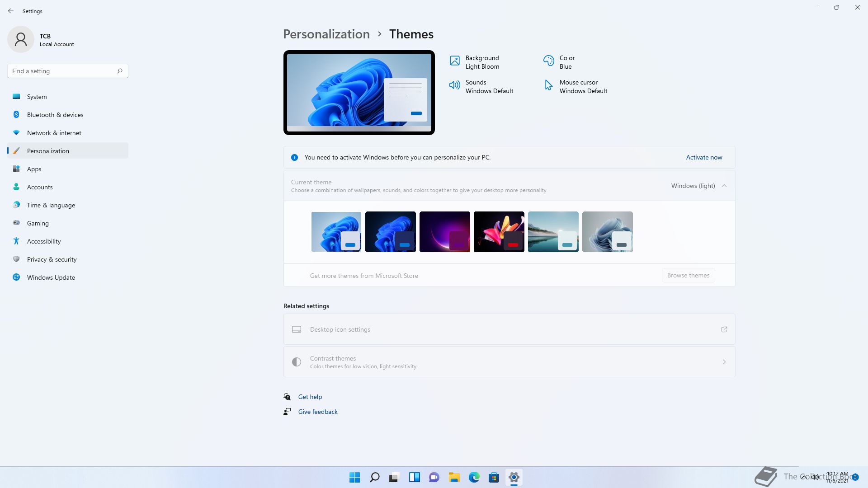Open File Explorer from the taskbar
This screenshot has width=868, height=488.
click(x=454, y=477)
